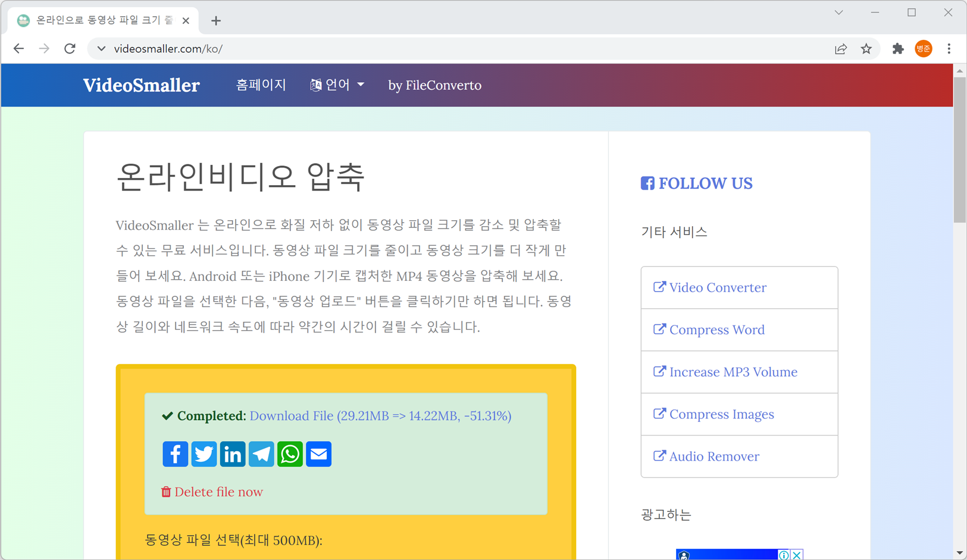Click the scrollbar down arrow
Screen dimensions: 967x560
point(960,553)
